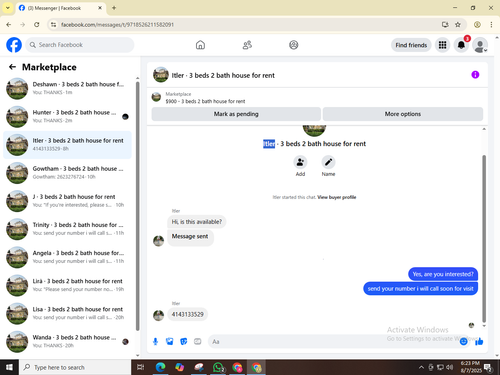Attach a photo file to message
Screen dimensions: 500x375
pyautogui.click(x=170, y=341)
